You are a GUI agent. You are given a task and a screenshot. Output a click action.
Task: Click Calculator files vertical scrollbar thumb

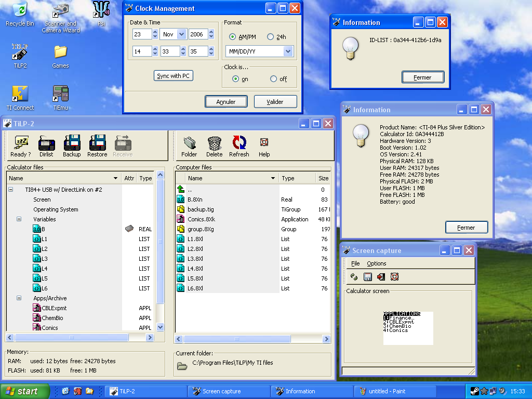pos(161,242)
